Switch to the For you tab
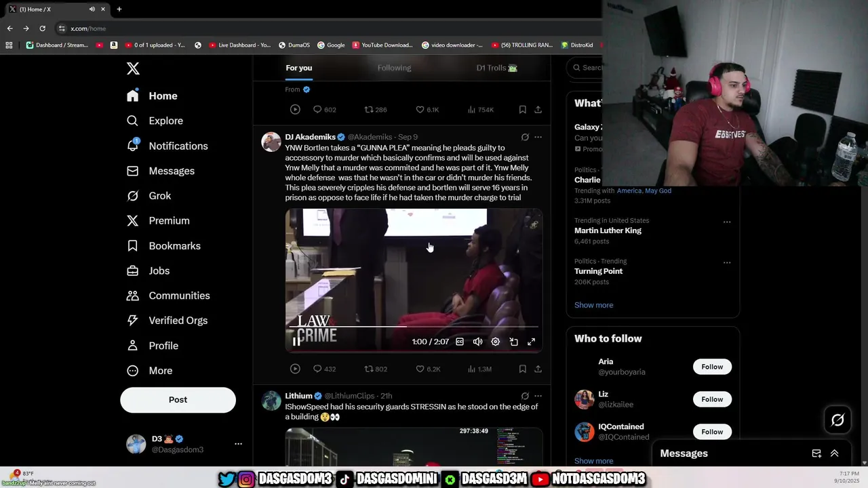The image size is (868, 488). tap(299, 68)
